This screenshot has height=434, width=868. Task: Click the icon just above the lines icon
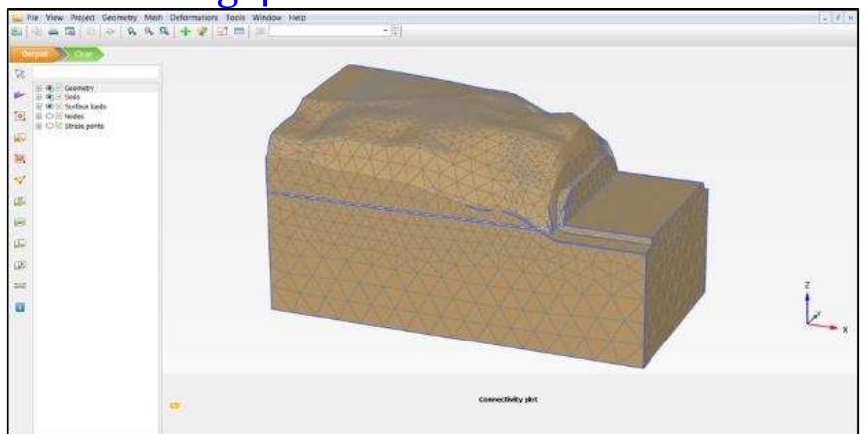pos(20,265)
